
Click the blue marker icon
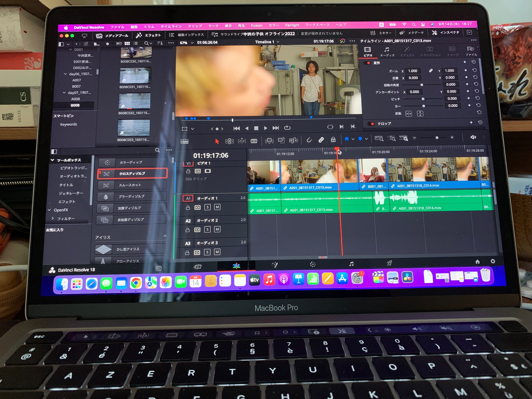[x=360, y=139]
